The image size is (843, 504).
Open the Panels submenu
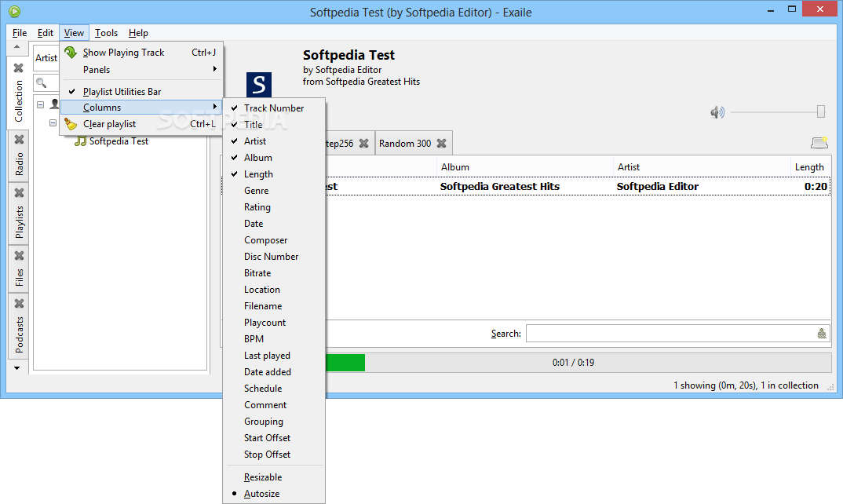point(141,69)
